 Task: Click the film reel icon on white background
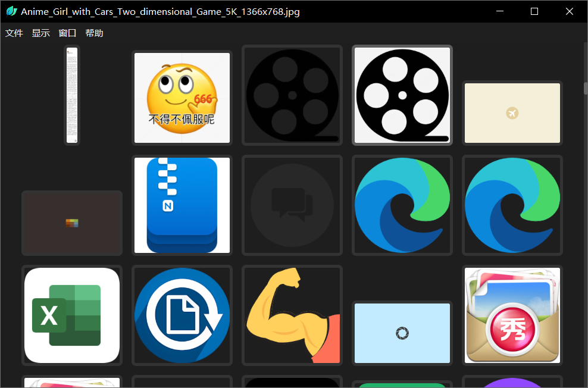(x=402, y=95)
